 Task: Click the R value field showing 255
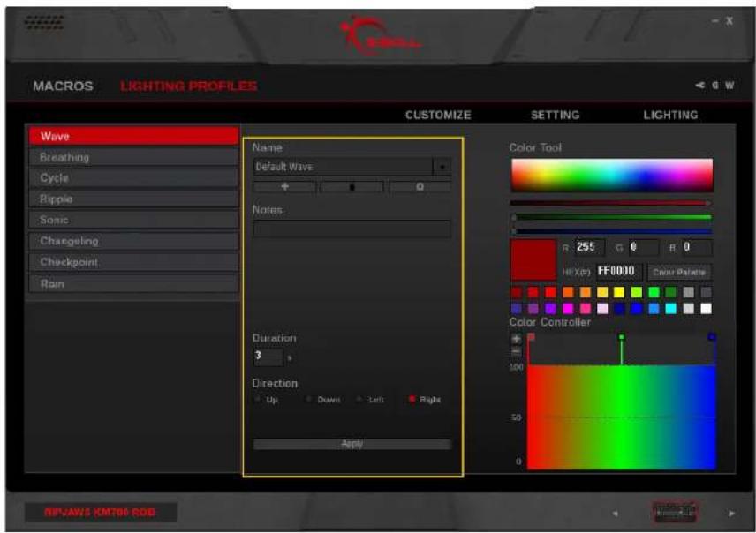point(589,247)
